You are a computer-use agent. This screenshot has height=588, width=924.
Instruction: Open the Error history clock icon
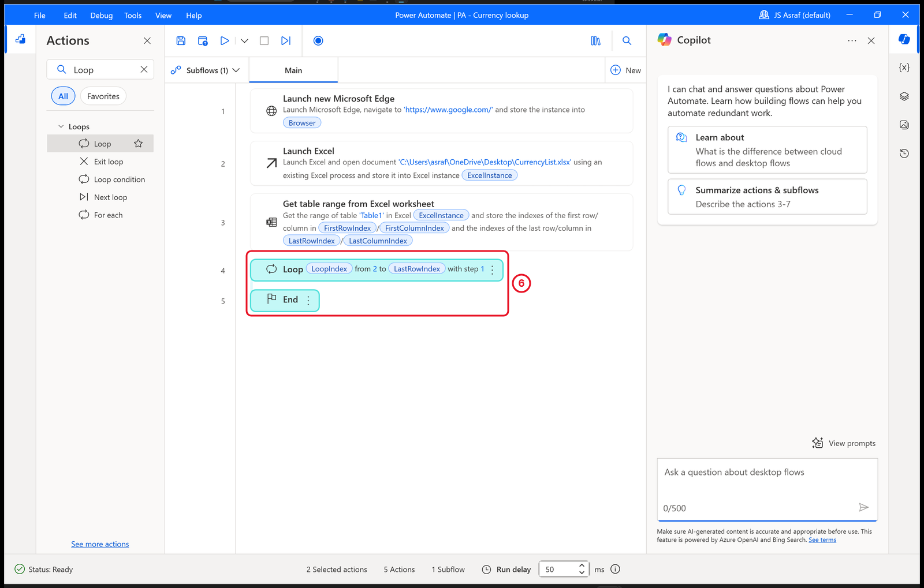904,153
